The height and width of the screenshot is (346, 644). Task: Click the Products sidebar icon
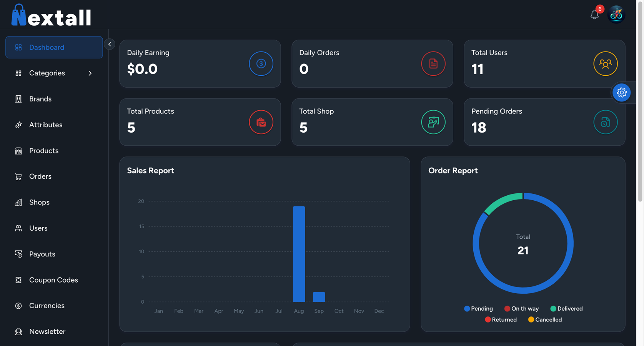point(18,151)
